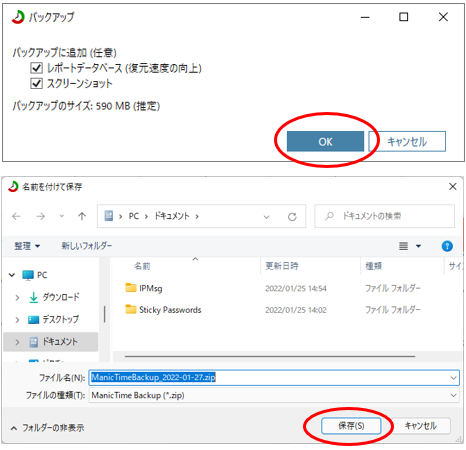The image size is (466, 450).
Task: Click the back navigation arrow
Action: [16, 216]
